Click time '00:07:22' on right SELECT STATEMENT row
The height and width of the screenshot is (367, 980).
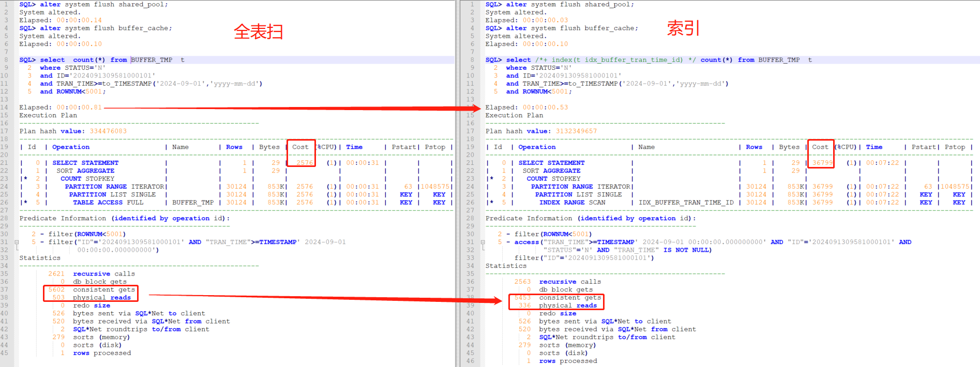pos(882,163)
